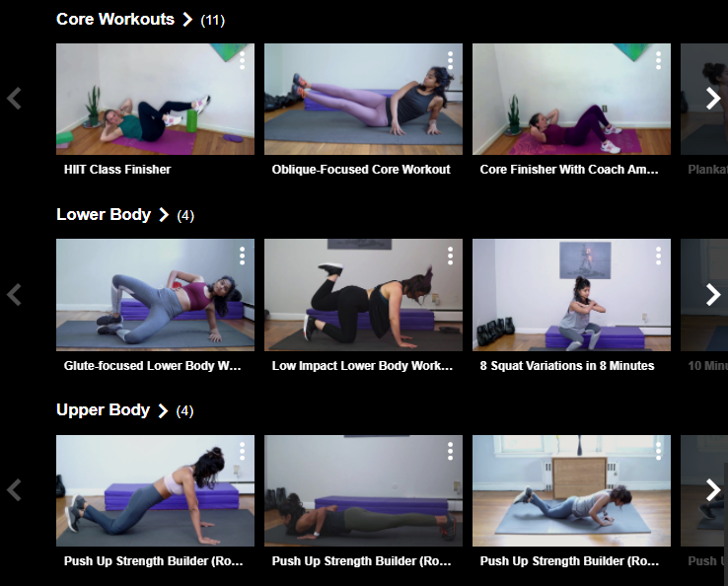The image size is (728, 586).
Task: Go to previous videos in Lower Body row
Action: click(x=15, y=295)
